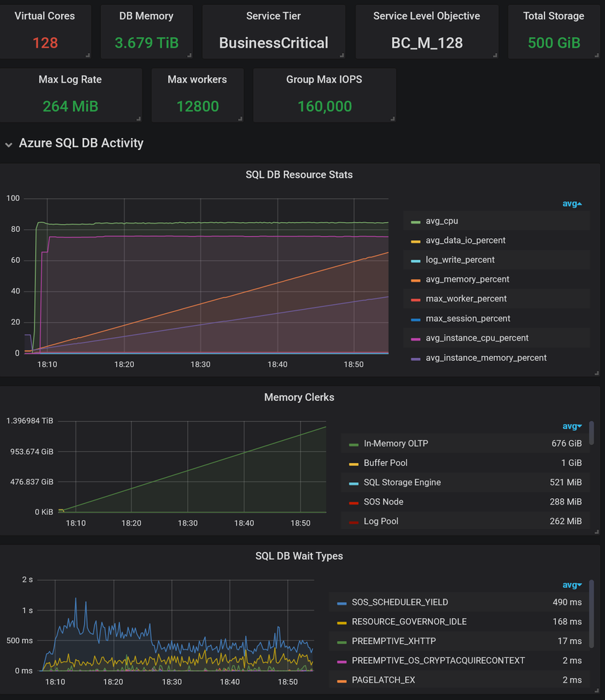
Task: Open Service Tier panel title menu
Action: click(273, 16)
